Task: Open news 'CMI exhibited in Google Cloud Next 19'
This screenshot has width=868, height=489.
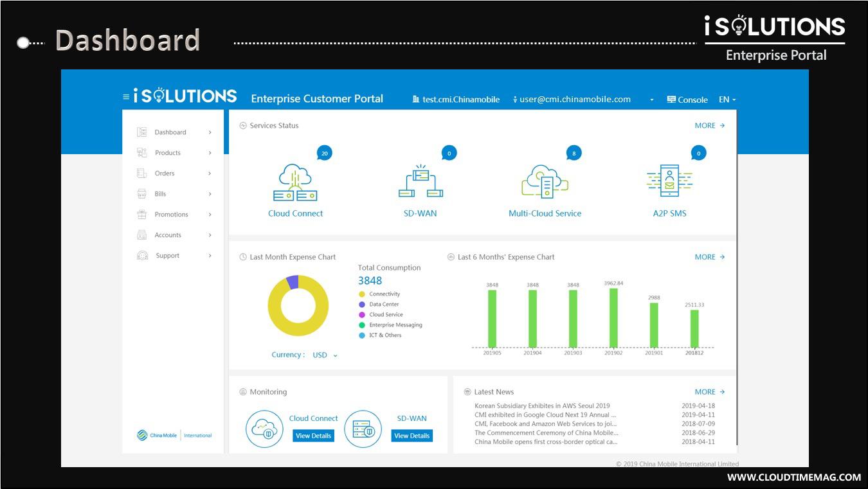Action: coord(546,415)
